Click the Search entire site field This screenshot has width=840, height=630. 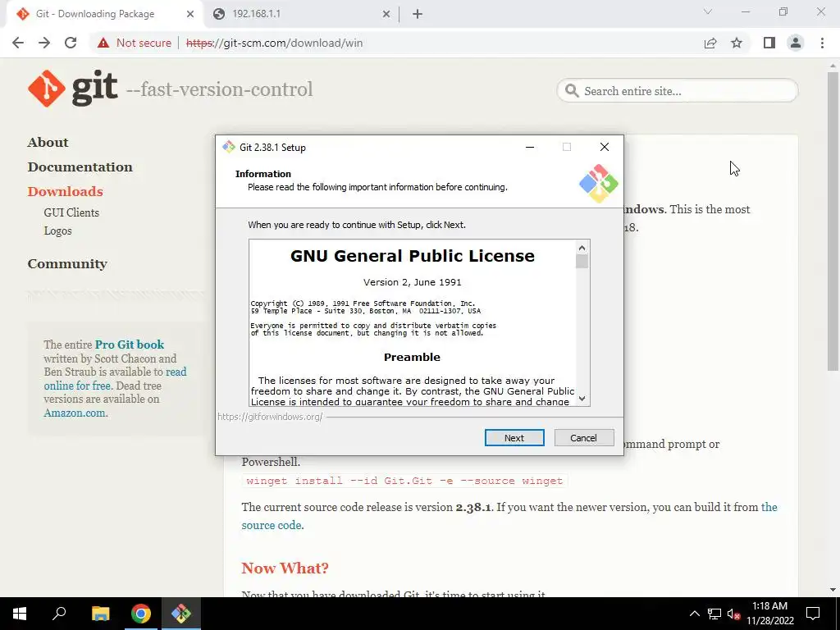(677, 91)
